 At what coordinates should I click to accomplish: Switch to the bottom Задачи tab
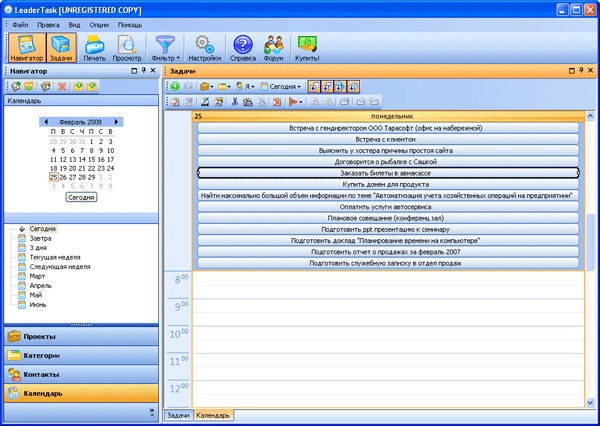click(178, 415)
